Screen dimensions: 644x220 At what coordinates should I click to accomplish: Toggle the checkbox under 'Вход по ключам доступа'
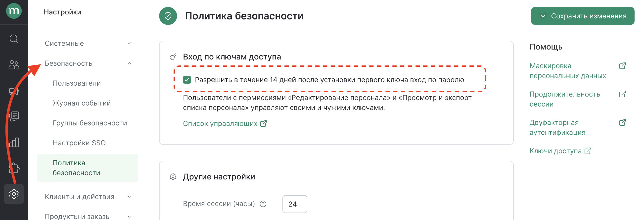187,80
